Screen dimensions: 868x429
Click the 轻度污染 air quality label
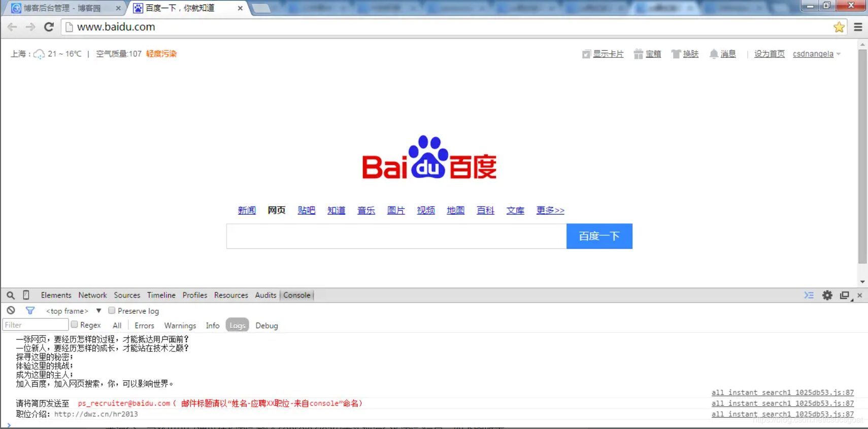point(161,54)
